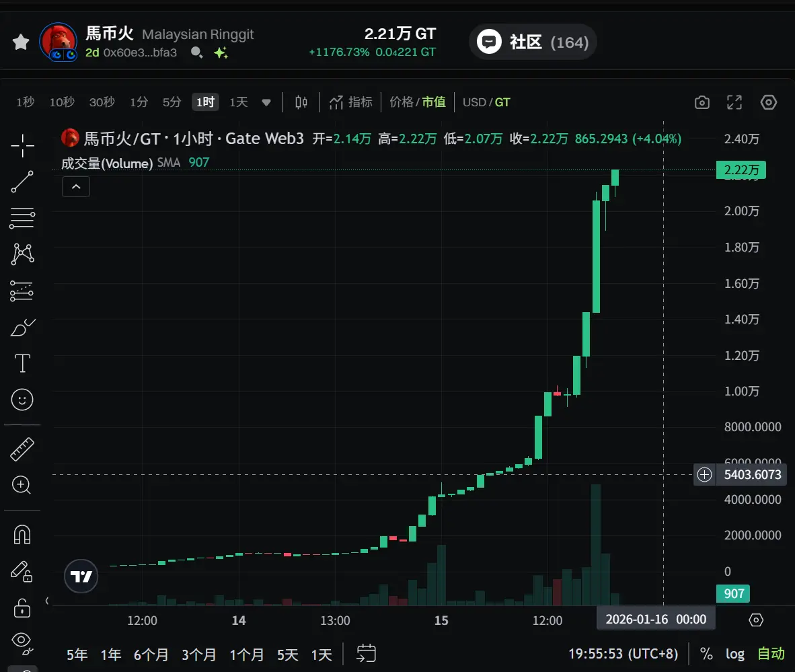Select the 5分 interval
795x672 pixels.
(x=172, y=102)
